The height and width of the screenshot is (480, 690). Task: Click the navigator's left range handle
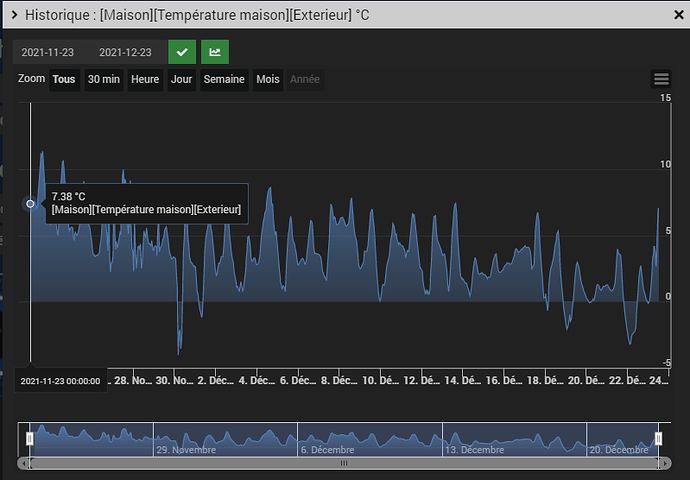point(30,438)
